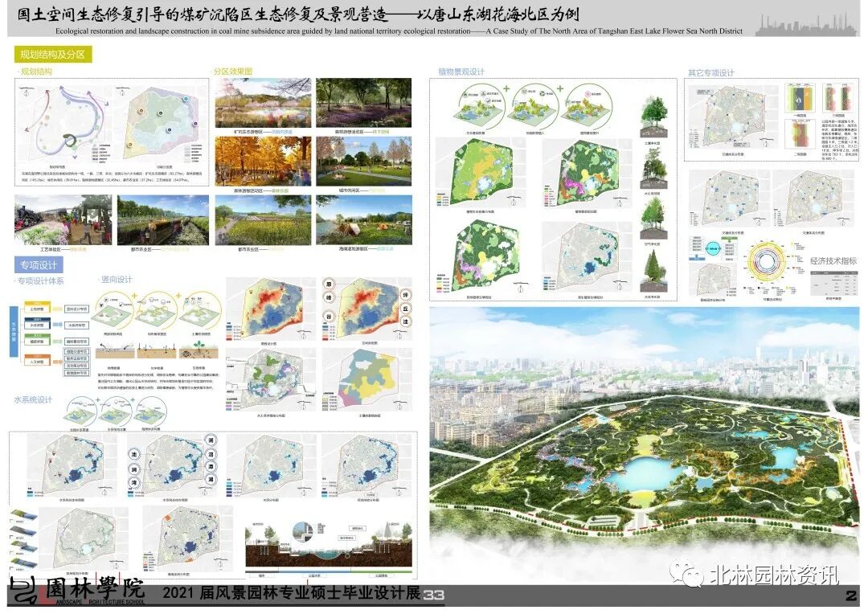Screen dimensions: 868x614
Task: Click the economic indicators table
Action: point(833,282)
